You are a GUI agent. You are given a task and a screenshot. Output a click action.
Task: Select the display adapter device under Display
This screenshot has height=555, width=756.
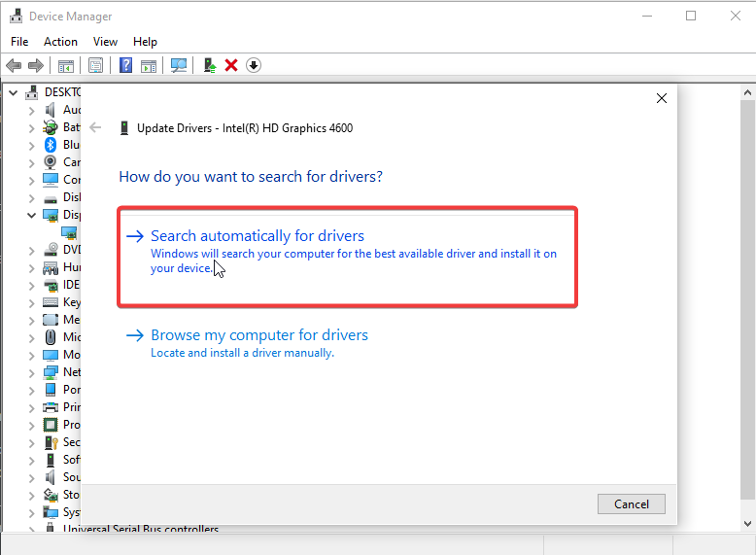69,232
